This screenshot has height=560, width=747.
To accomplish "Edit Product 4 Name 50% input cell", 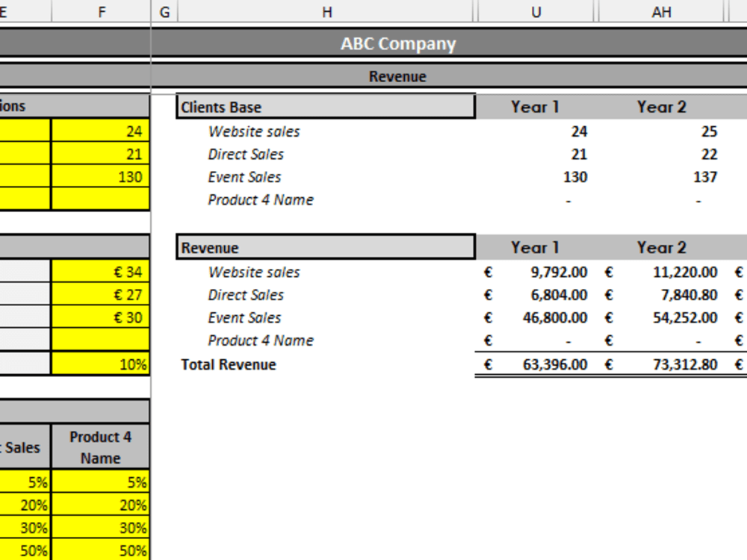I will click(x=100, y=550).
